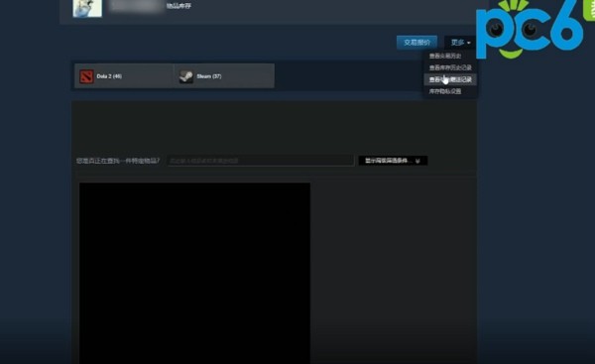Click the Steam logo icon in inventory tabs
Screen dimensions: 595x364
click(186, 76)
